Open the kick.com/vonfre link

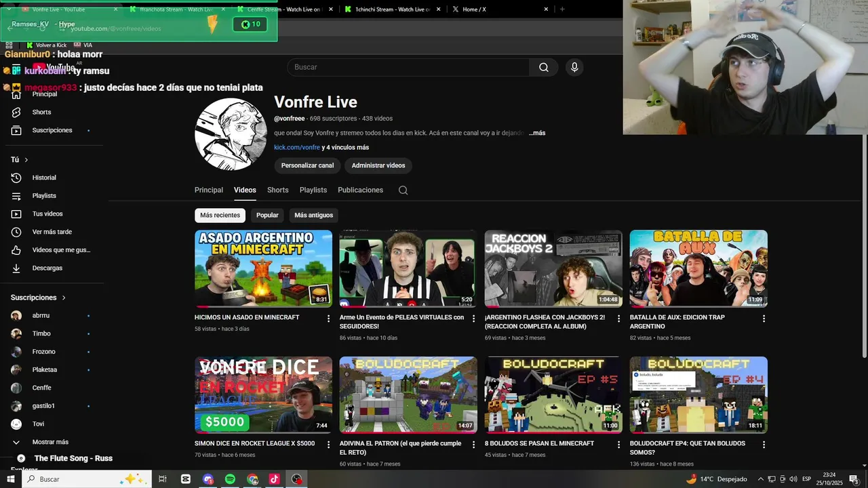[x=297, y=148]
